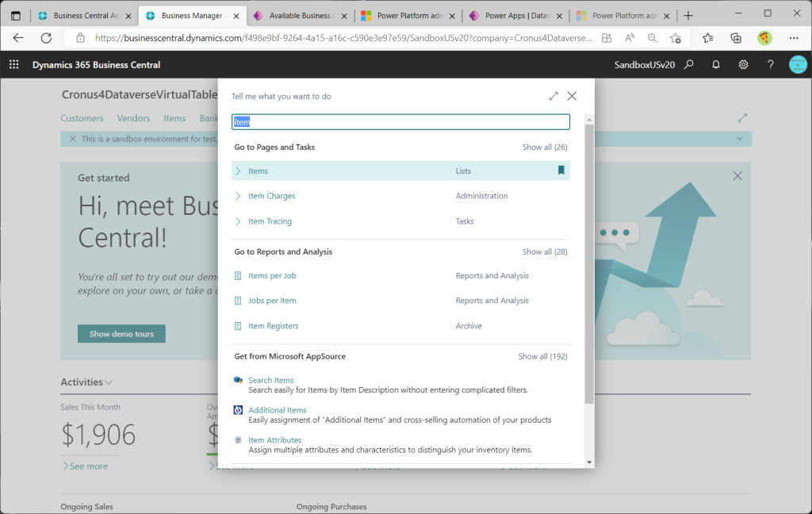This screenshot has width=812, height=514.
Task: Show all 192 AppSource results
Action: 542,356
